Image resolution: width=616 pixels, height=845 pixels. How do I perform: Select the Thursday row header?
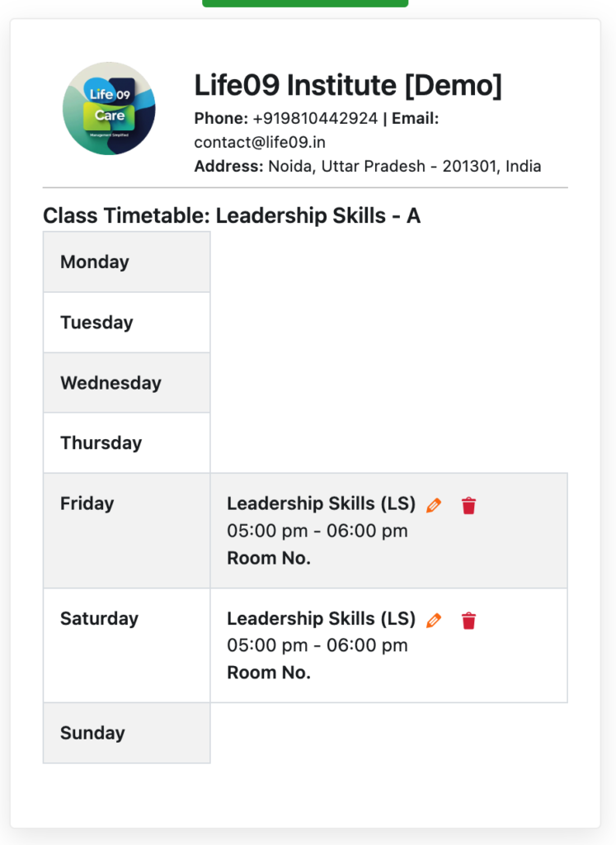(101, 443)
